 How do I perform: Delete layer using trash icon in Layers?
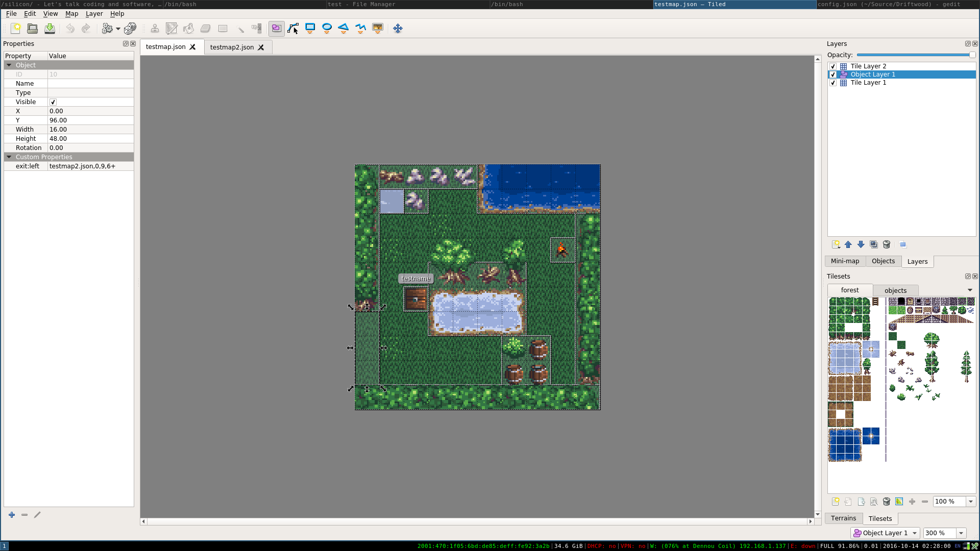click(887, 245)
